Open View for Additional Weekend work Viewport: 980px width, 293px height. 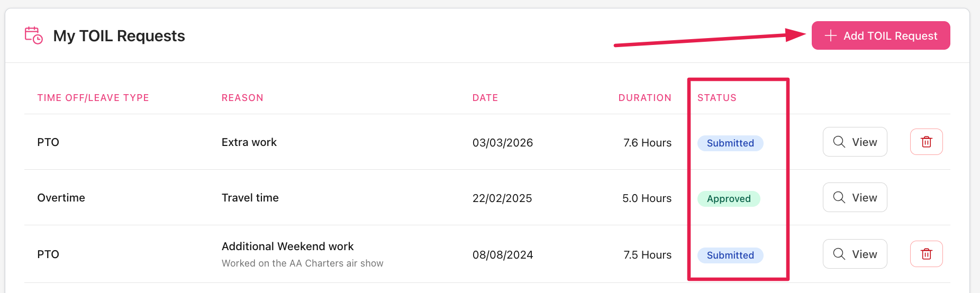point(855,254)
